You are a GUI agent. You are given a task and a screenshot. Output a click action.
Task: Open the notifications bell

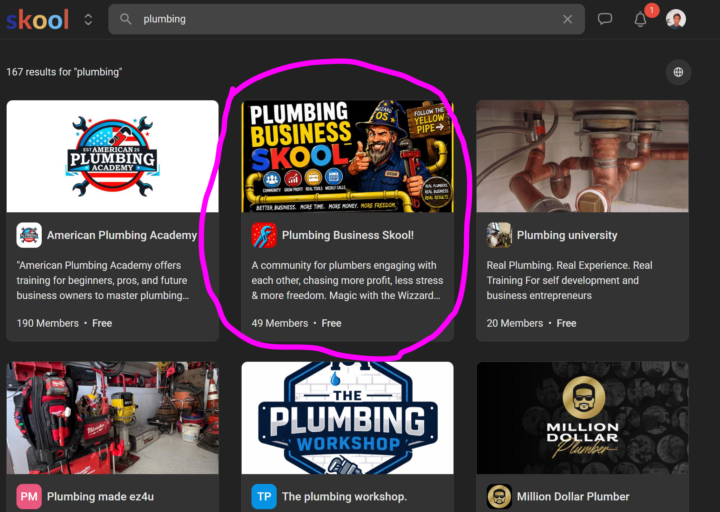click(x=641, y=19)
